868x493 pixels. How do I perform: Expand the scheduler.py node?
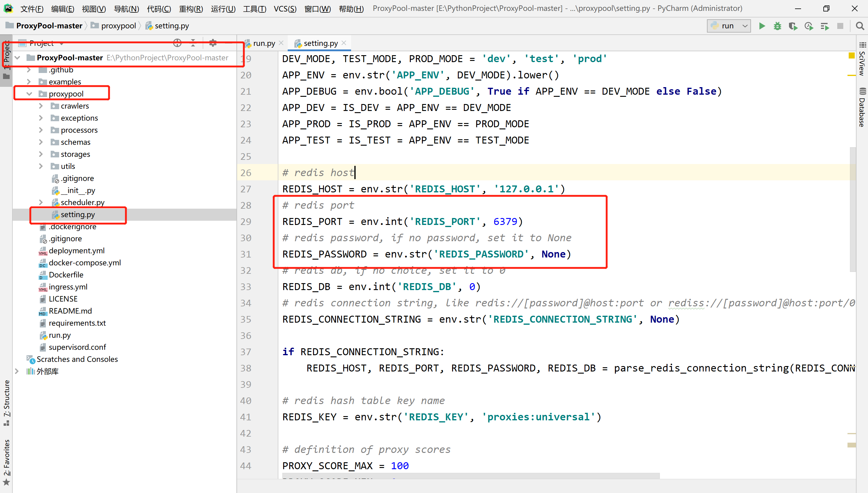pyautogui.click(x=41, y=203)
